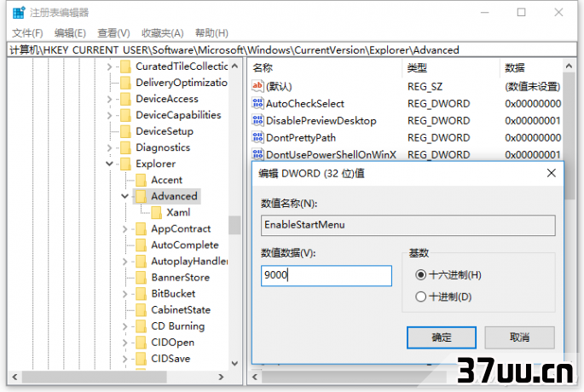Click the Advanced folder icon
The image size is (584, 392).
click(142, 196)
